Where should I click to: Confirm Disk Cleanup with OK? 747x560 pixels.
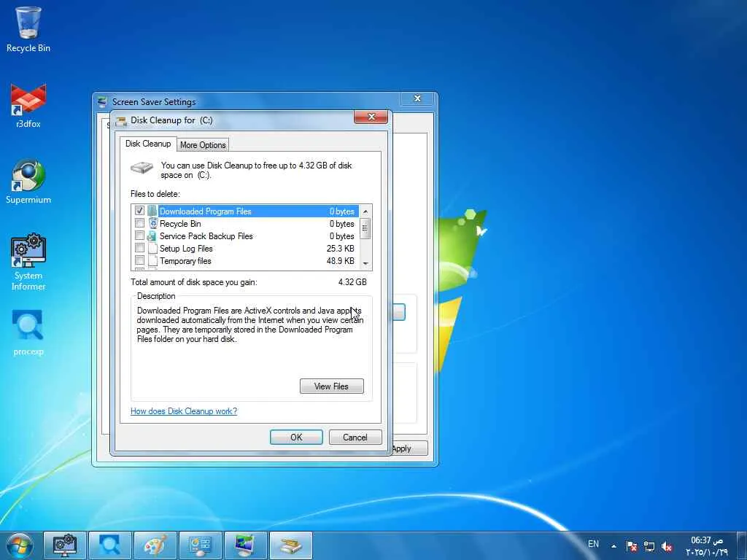click(x=296, y=437)
